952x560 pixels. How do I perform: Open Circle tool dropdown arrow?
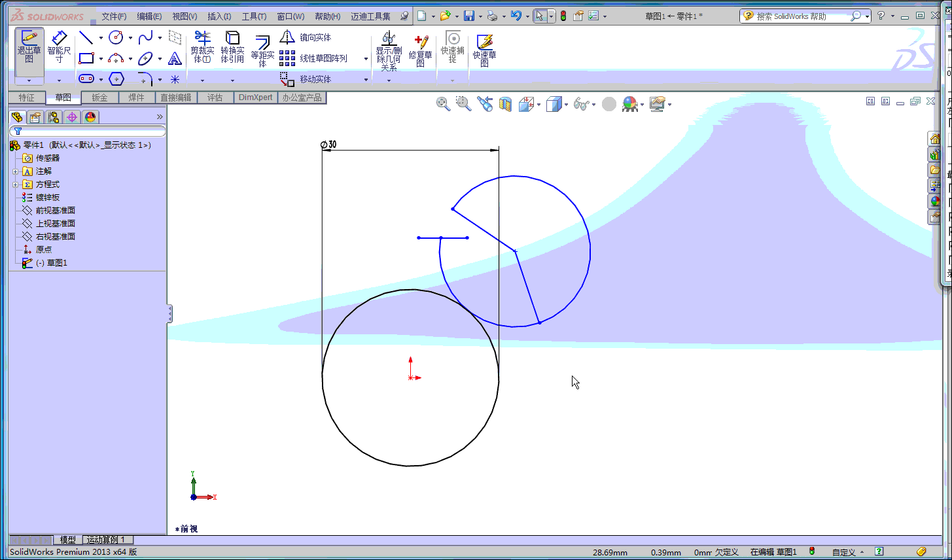pos(131,38)
